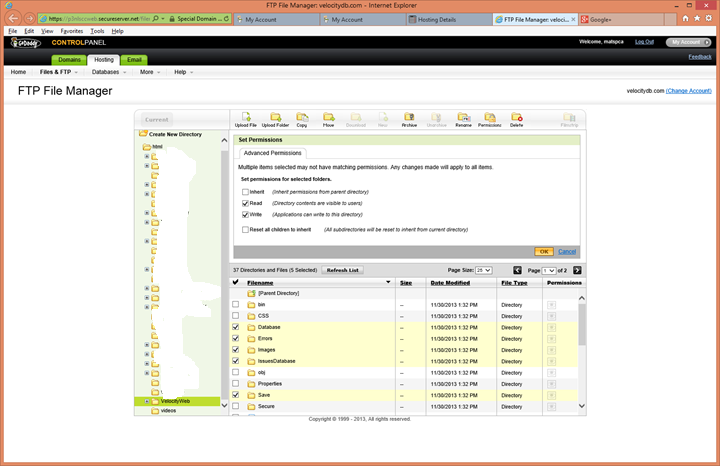Open the Tools menu
Viewport: 720px width, 466px height.
[97, 31]
